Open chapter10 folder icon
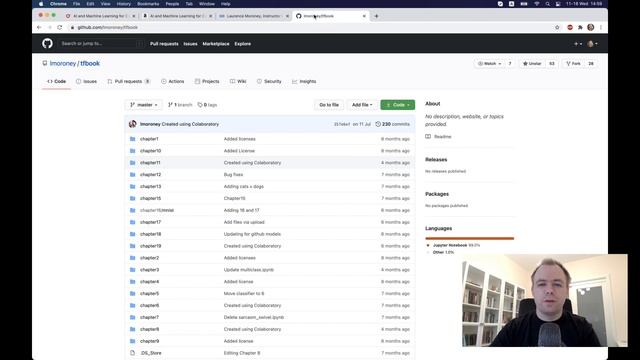 pyautogui.click(x=132, y=151)
